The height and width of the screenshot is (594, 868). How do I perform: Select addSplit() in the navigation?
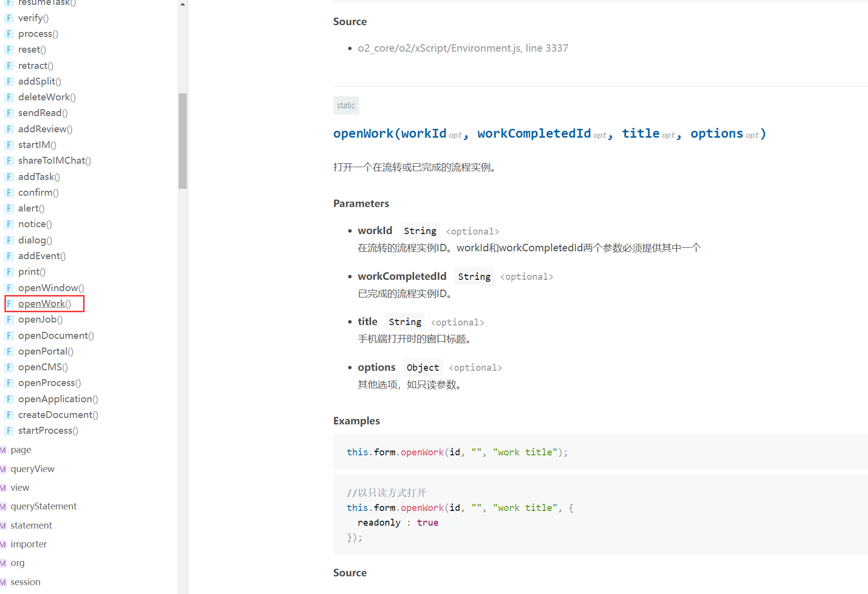39,82
